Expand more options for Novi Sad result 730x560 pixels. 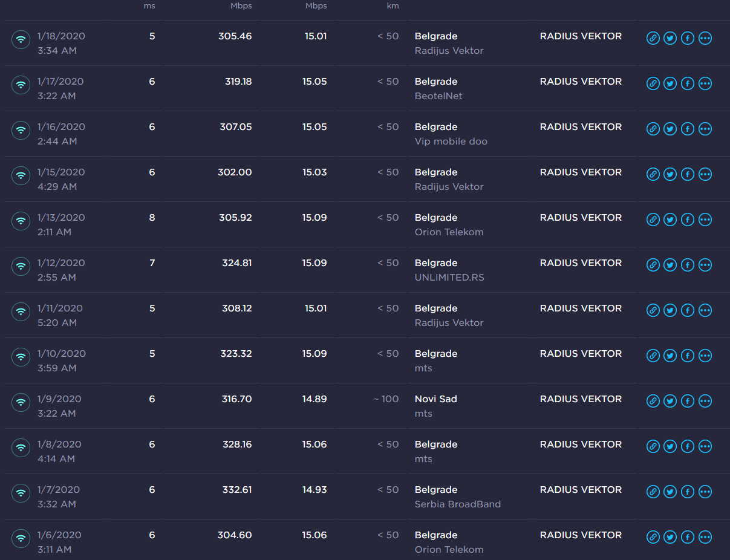click(x=705, y=401)
